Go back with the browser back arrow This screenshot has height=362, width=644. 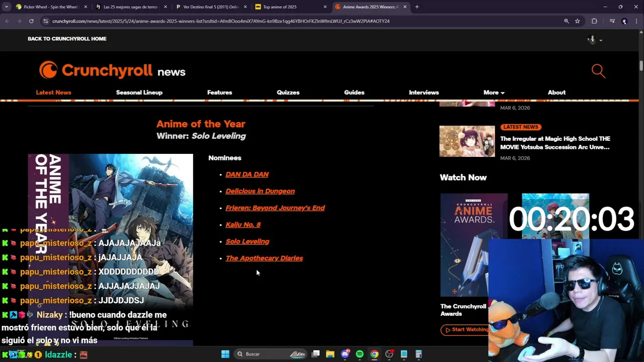point(7,21)
